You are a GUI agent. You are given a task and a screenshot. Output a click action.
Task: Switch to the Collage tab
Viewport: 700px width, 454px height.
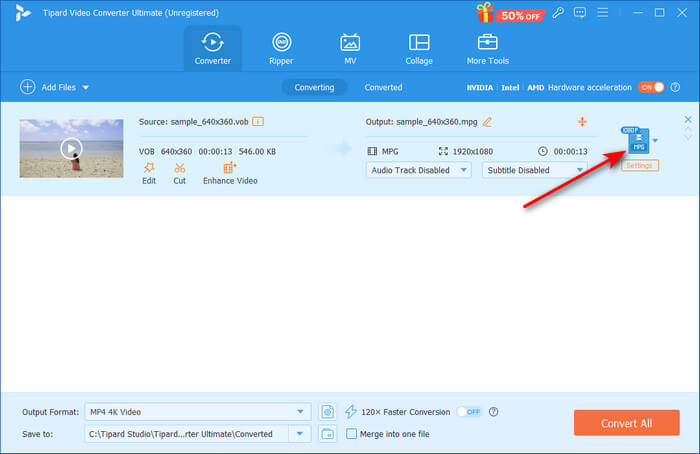click(x=419, y=48)
